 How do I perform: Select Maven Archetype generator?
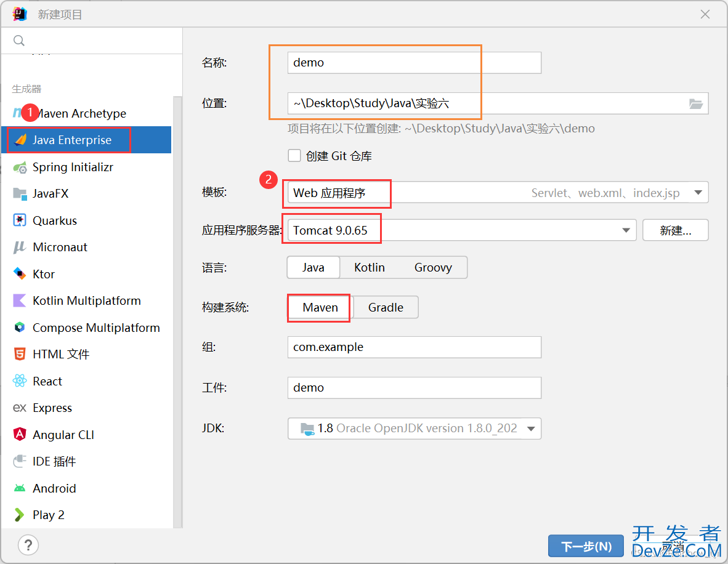tap(86, 113)
